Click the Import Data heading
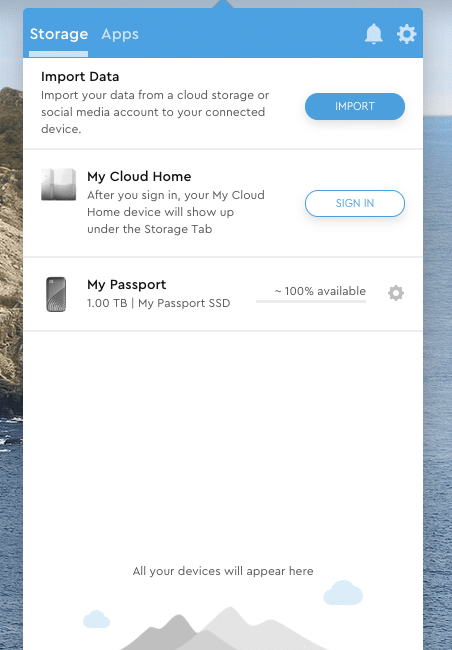Image resolution: width=452 pixels, height=650 pixels. (x=80, y=77)
